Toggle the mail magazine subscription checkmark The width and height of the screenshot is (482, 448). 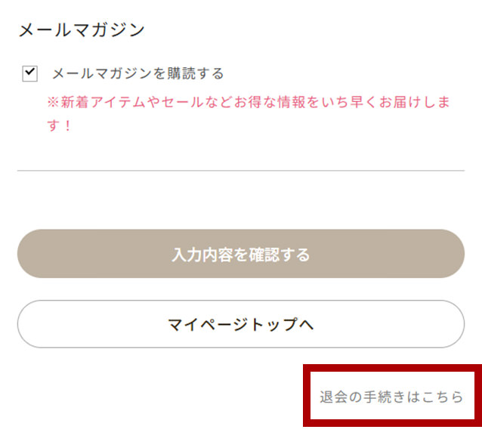(x=30, y=73)
